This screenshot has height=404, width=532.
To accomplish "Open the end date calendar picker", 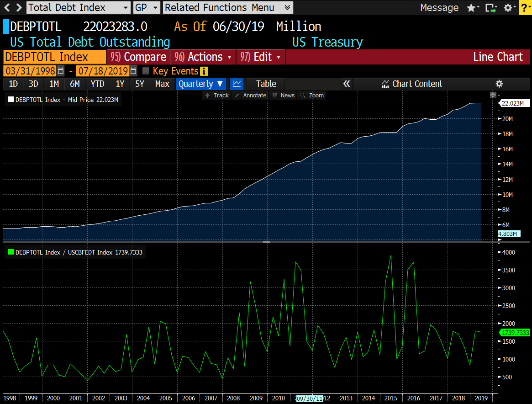I will click(133, 71).
